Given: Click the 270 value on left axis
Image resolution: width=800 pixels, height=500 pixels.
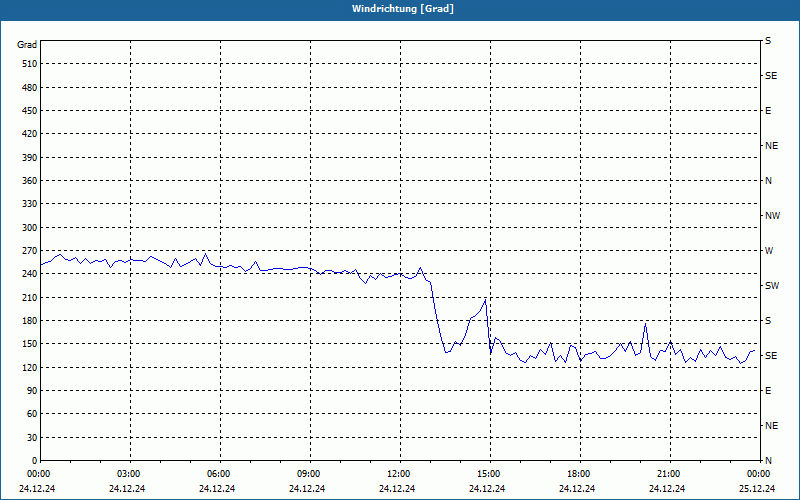Looking at the screenshot, I should (x=30, y=251).
